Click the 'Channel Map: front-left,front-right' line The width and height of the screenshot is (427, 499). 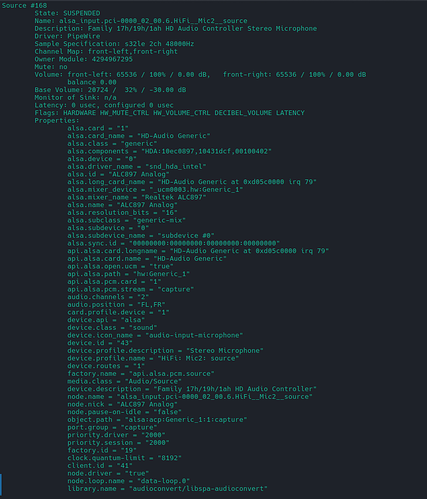coord(106,51)
